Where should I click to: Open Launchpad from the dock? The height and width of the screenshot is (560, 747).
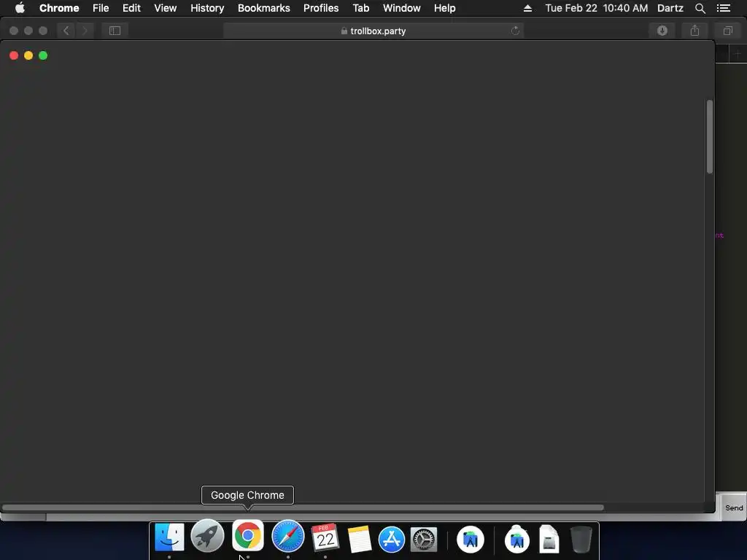(x=207, y=536)
